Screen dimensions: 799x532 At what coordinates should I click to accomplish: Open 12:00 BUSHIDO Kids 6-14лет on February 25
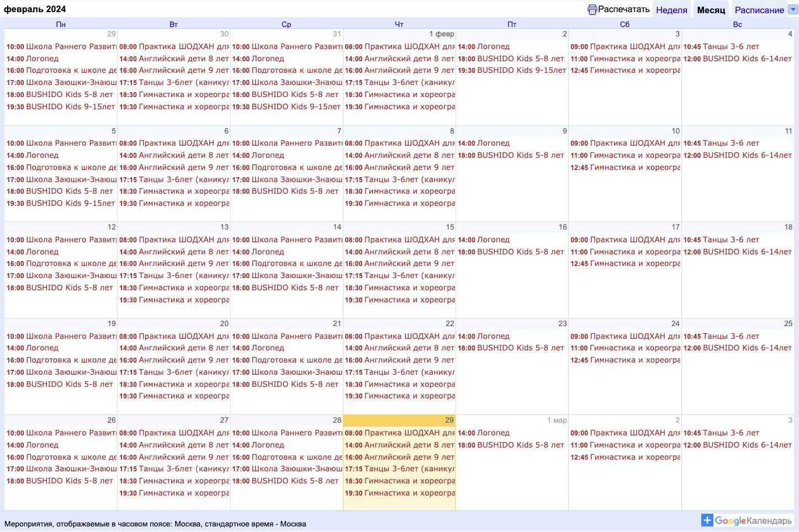coord(747,348)
